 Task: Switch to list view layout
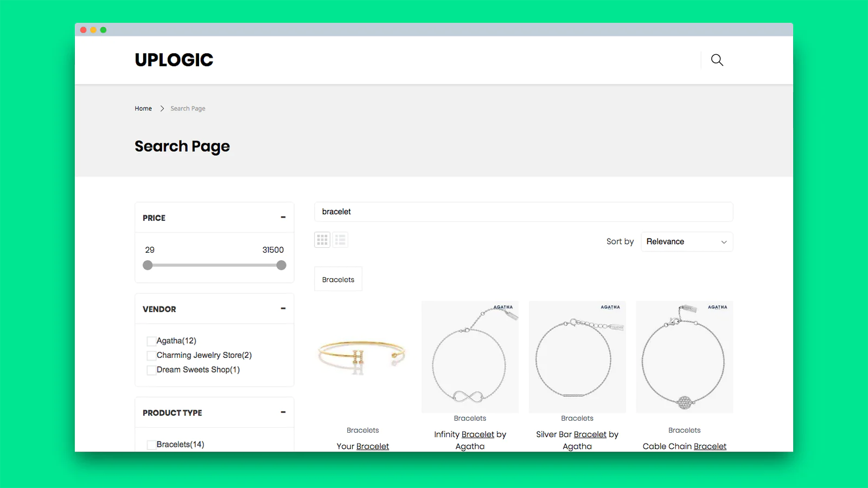[x=340, y=240]
